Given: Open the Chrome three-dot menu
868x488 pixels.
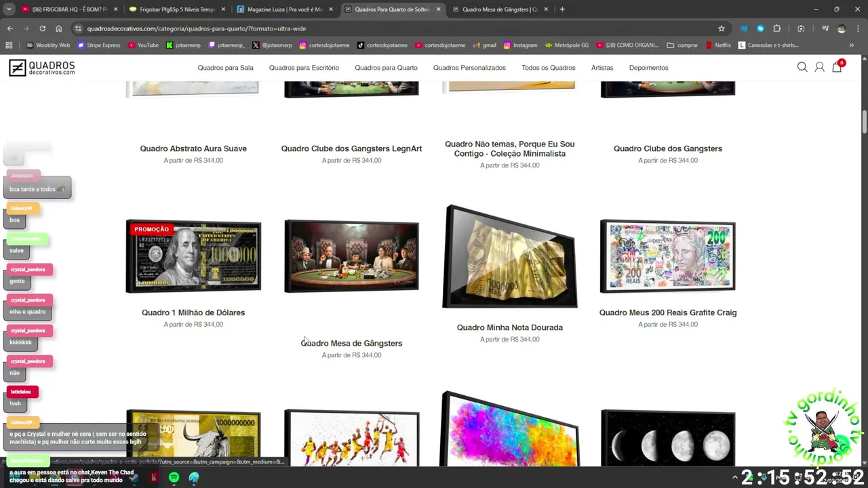Looking at the screenshot, I should pos(857,28).
